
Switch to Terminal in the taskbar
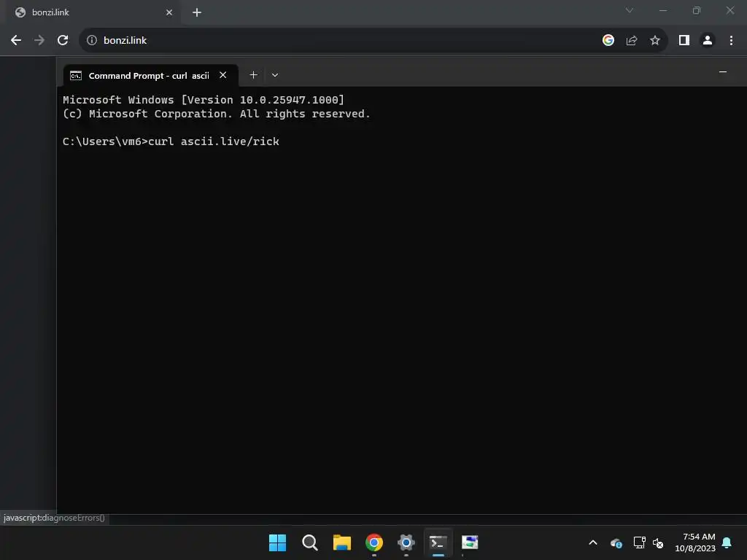coord(438,542)
